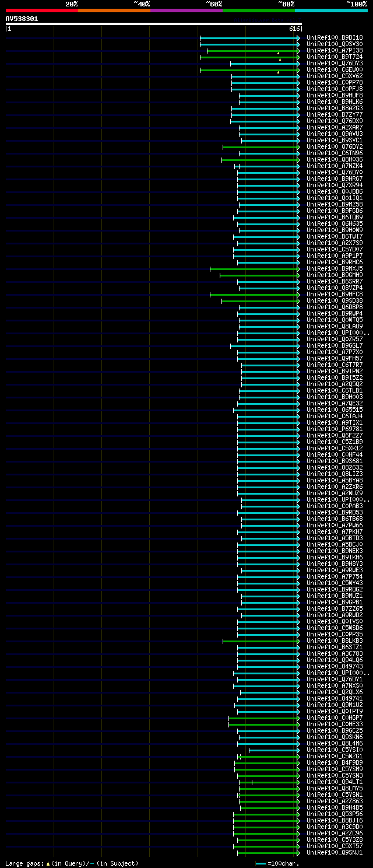This screenshot has width=373, height=868.
Task: Select the green alignment bar for Q76DY2
Action: (x=262, y=146)
